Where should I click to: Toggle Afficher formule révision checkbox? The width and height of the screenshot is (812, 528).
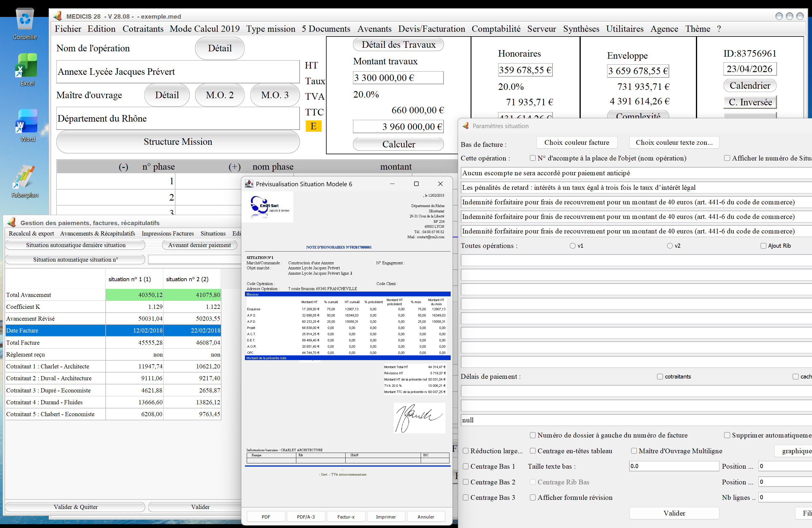[532, 497]
